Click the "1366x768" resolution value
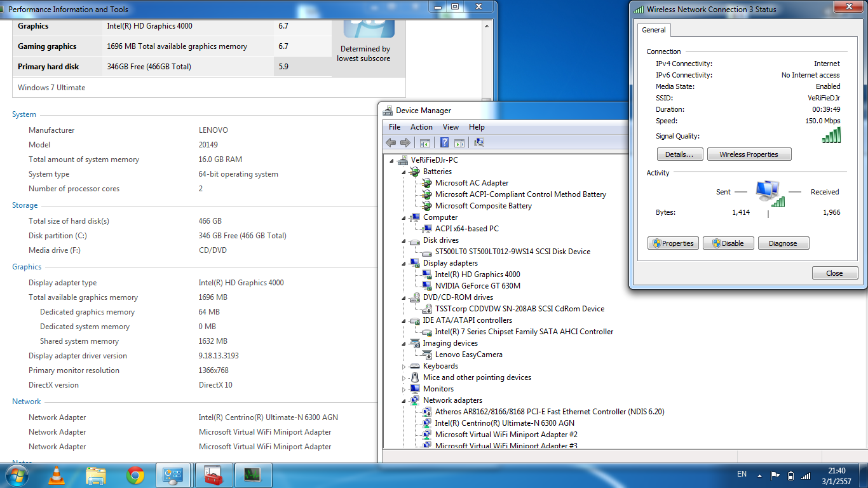868x488 pixels. 214,370
